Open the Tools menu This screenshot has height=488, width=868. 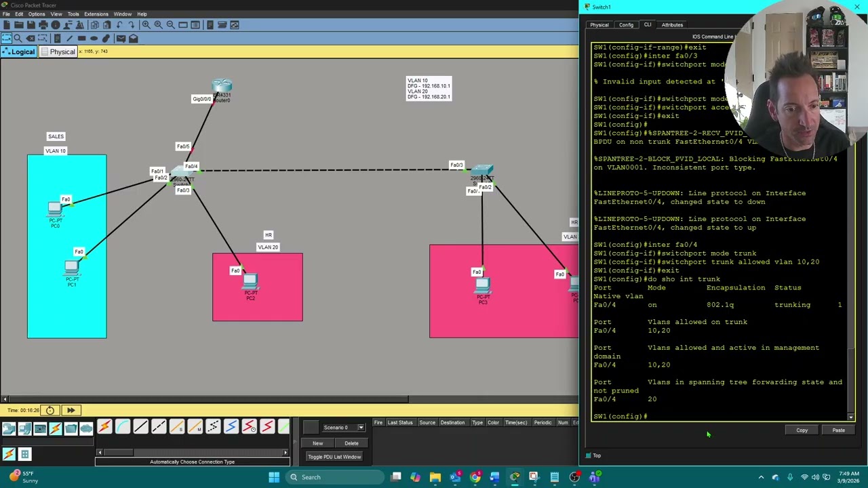(x=73, y=14)
